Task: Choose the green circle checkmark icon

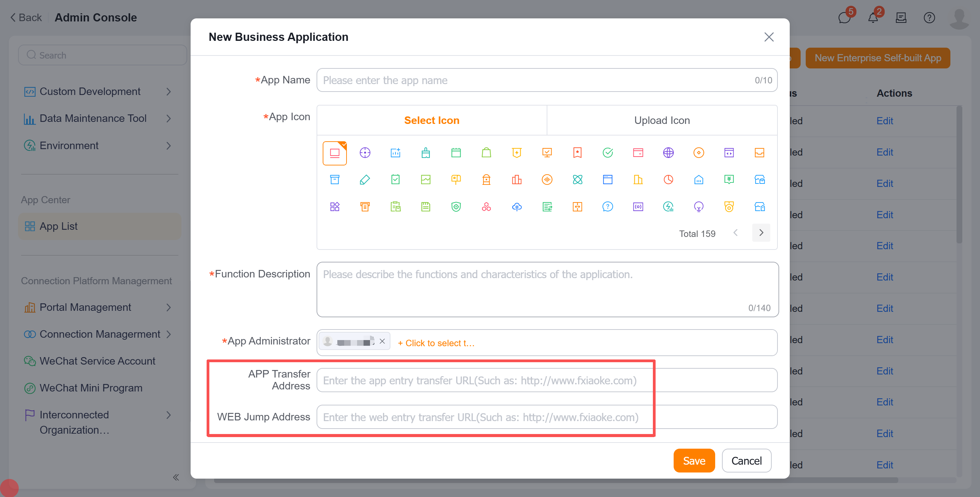Action: coord(608,153)
